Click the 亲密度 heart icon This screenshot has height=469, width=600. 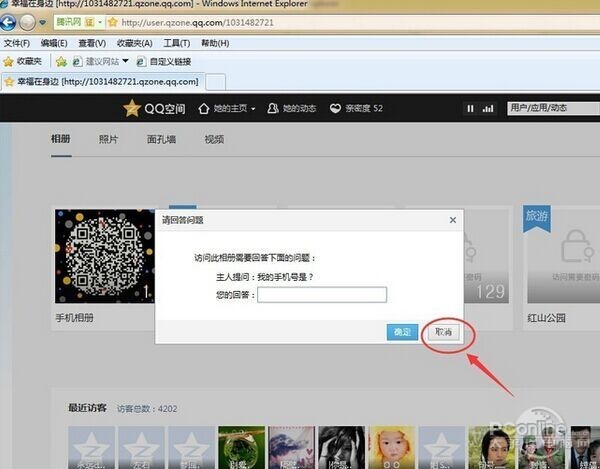334,108
